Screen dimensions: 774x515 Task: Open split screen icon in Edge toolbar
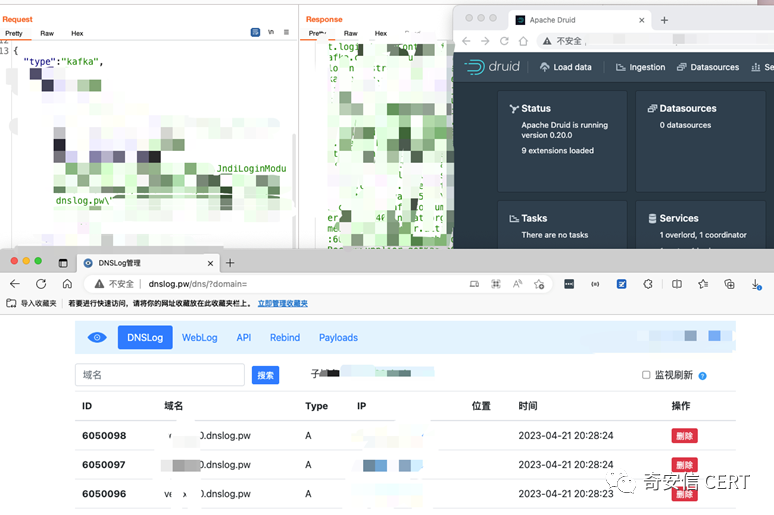pos(677,284)
